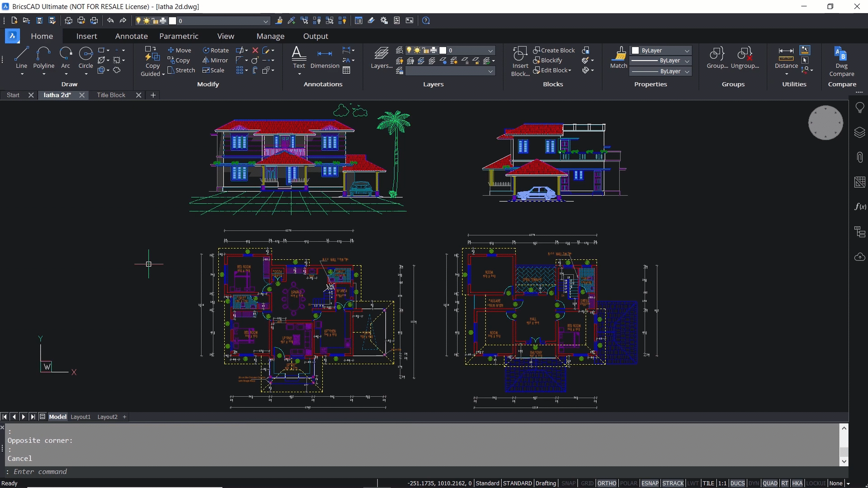Select the Circle drawing tool
868x488 pixels.
coord(85,57)
